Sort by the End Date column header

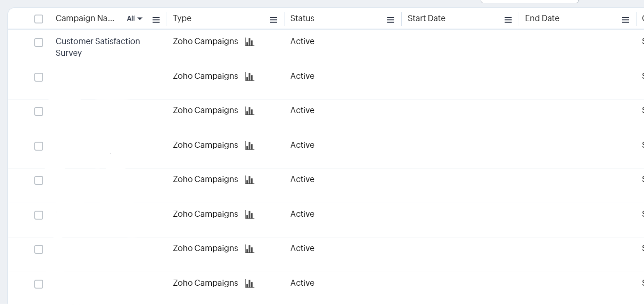coord(542,18)
